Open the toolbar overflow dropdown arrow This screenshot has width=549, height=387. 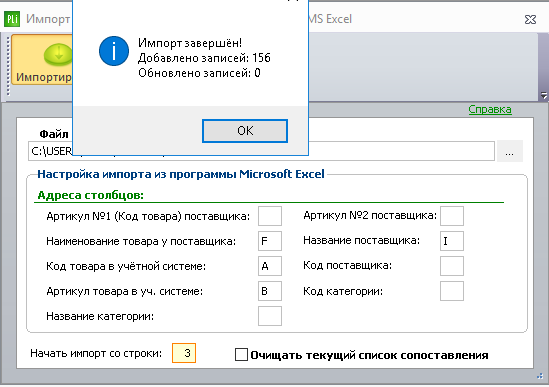coord(543,95)
